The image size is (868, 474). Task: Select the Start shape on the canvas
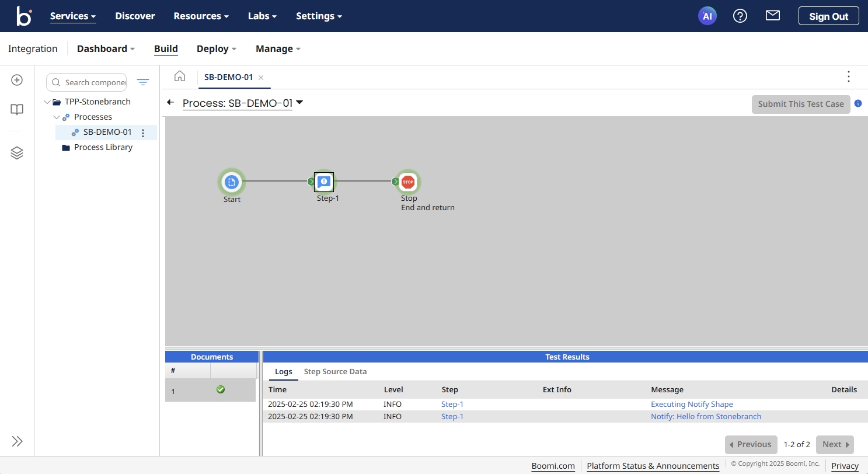tap(232, 182)
